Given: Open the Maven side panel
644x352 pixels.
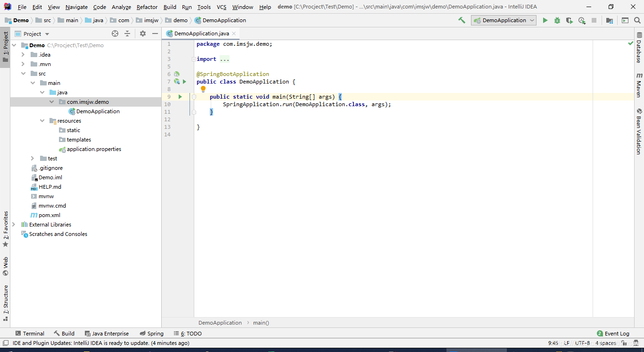Looking at the screenshot, I should coord(639,85).
